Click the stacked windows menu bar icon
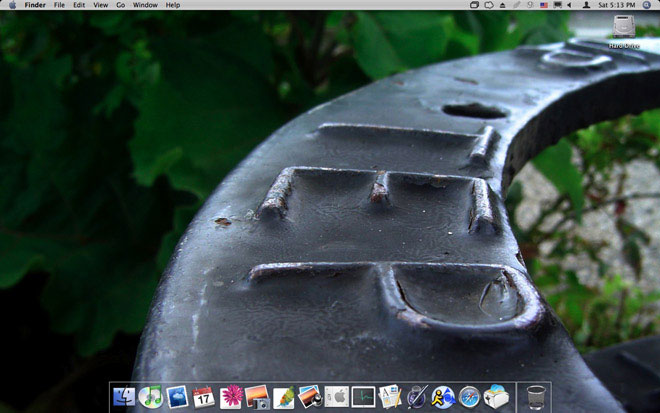660x413 pixels. pos(474,5)
